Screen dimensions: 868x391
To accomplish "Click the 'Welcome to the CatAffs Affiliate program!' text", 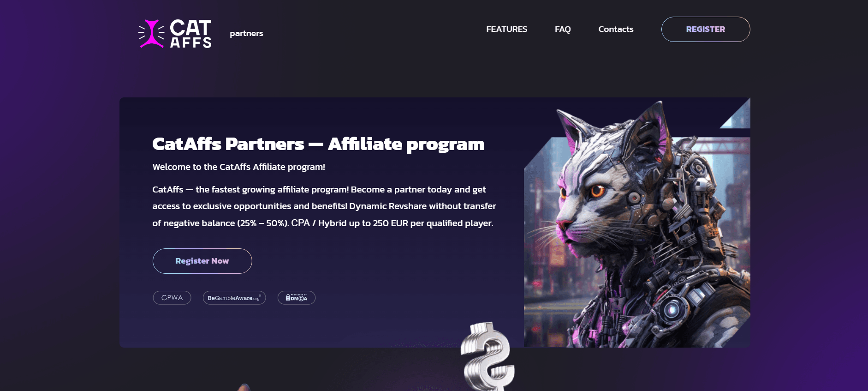I will click(x=238, y=167).
